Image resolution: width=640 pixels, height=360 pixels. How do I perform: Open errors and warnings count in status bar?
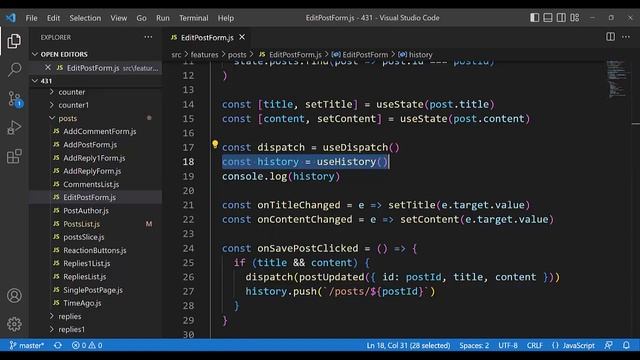tap(87, 345)
